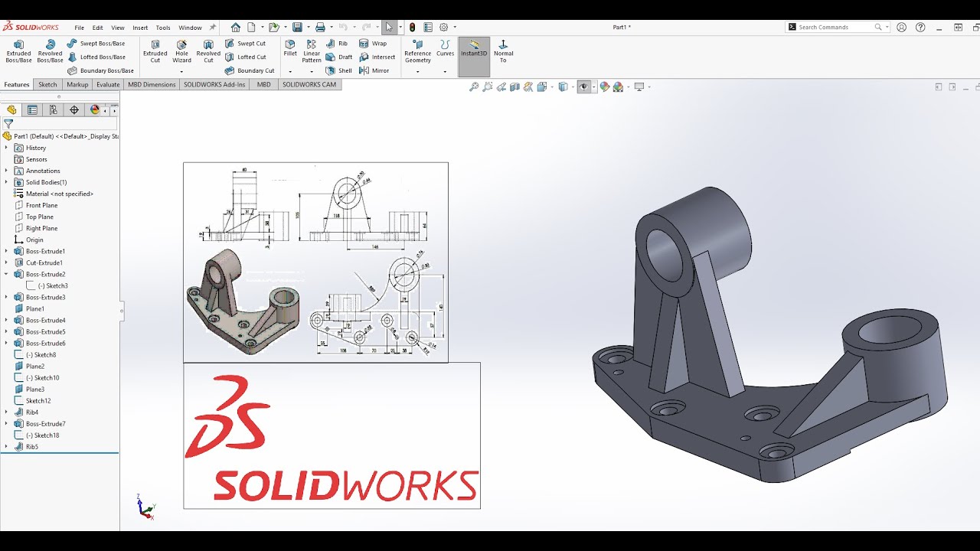Click the Zoom to Fit icon

(474, 87)
